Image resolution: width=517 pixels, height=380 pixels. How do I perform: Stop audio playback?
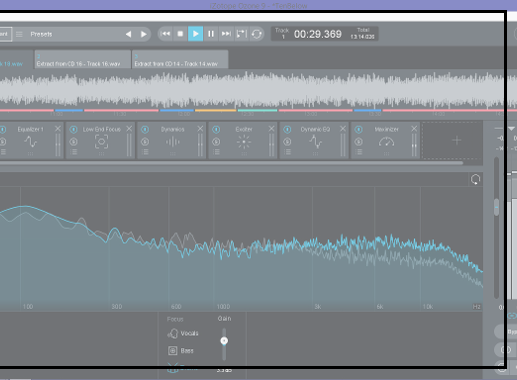click(180, 34)
